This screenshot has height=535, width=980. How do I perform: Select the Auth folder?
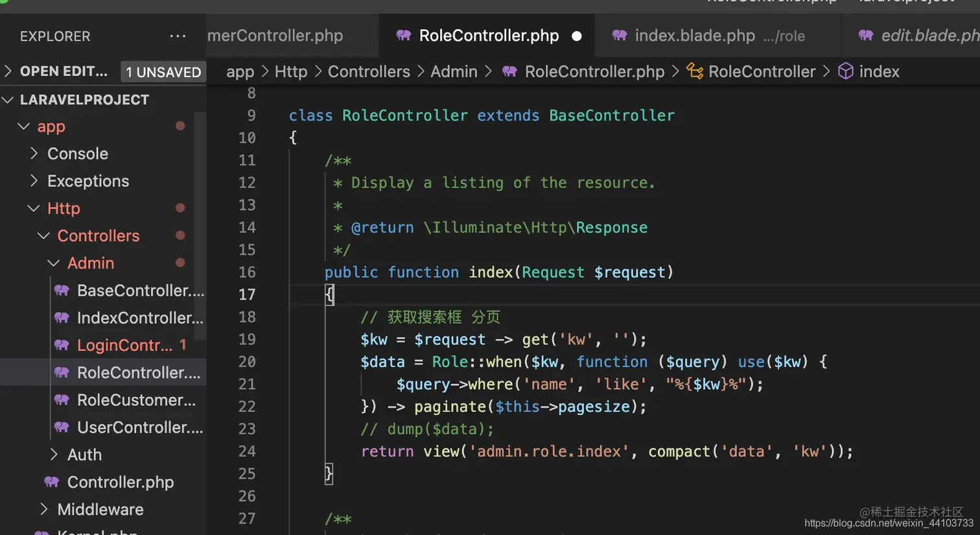point(103,455)
